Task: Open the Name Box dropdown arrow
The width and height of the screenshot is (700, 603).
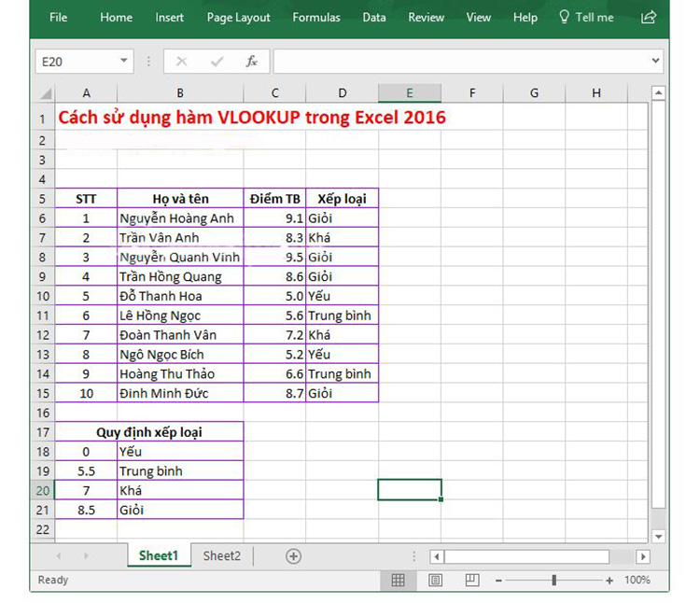Action: (x=123, y=61)
